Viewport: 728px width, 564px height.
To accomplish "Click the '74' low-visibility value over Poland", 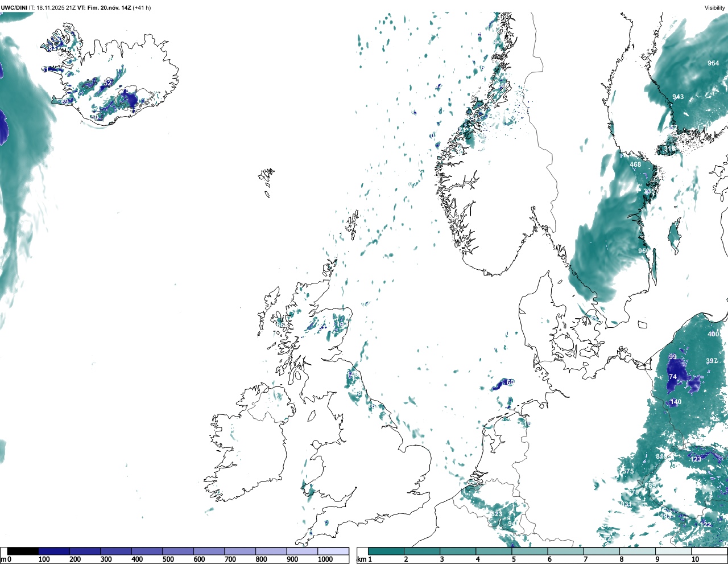I will [673, 377].
